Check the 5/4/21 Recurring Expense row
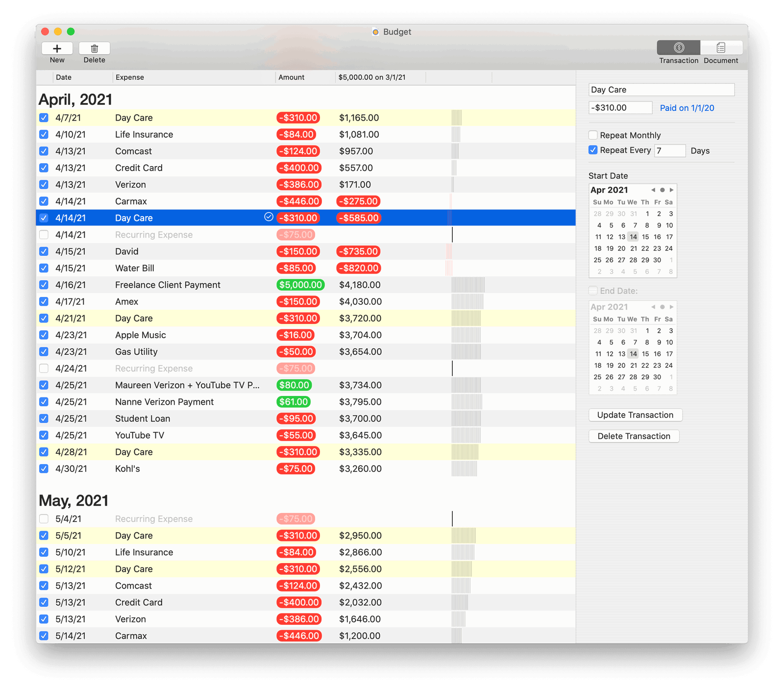Image resolution: width=784 pixels, height=691 pixels. (44, 519)
